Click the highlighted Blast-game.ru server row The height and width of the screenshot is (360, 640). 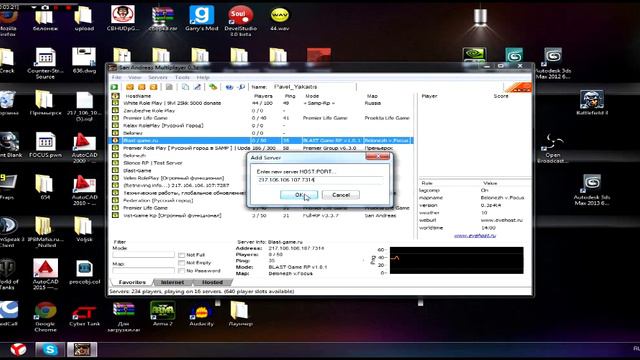click(x=262, y=140)
